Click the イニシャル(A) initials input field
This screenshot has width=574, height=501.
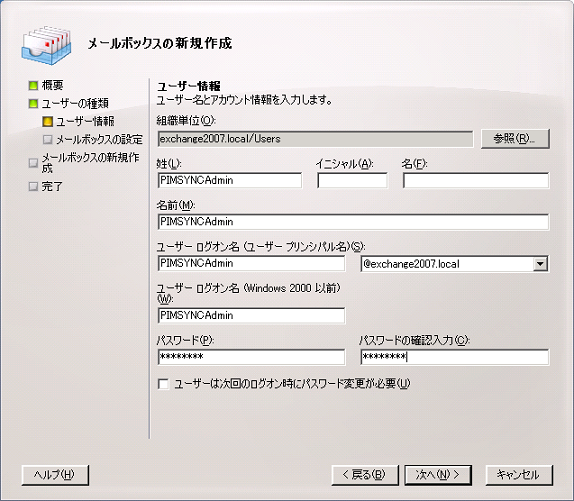click(x=352, y=180)
